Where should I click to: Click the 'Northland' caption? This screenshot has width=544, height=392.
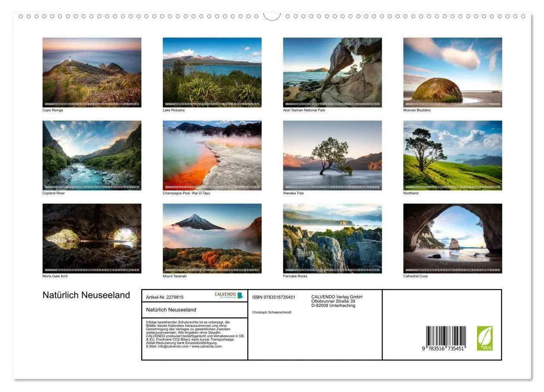tap(411, 193)
